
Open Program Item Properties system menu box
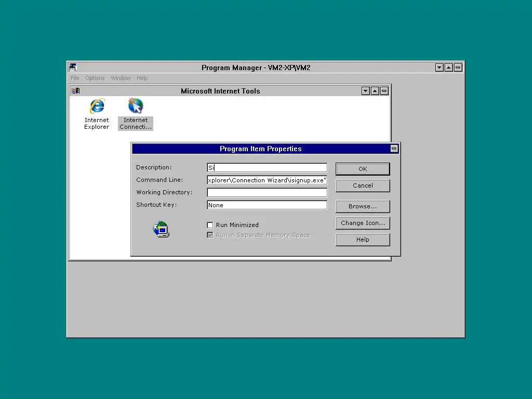tap(394, 148)
